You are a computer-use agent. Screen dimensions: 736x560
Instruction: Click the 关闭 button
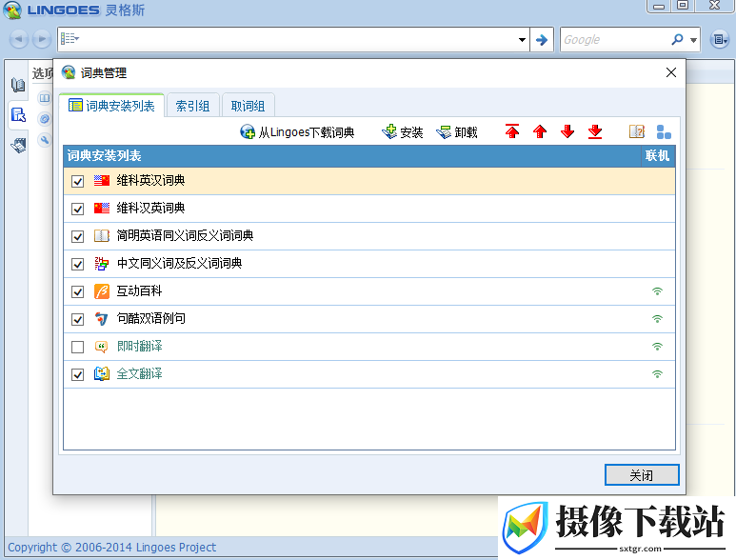[x=642, y=475]
